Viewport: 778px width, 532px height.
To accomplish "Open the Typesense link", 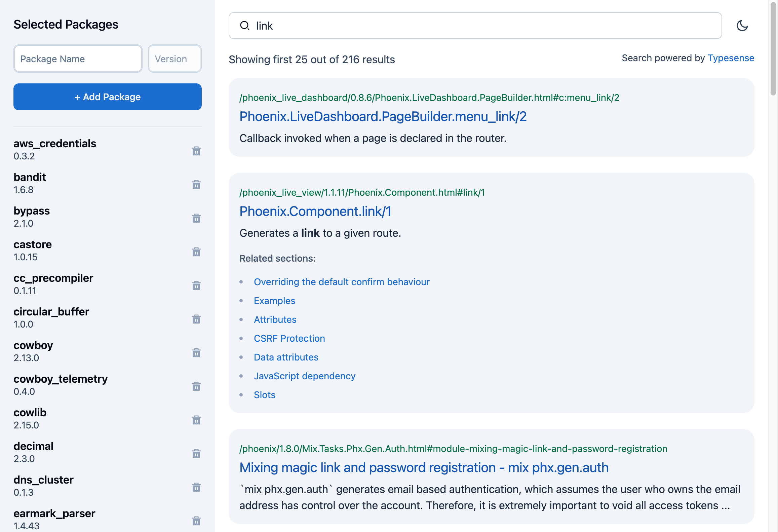I will click(x=731, y=58).
